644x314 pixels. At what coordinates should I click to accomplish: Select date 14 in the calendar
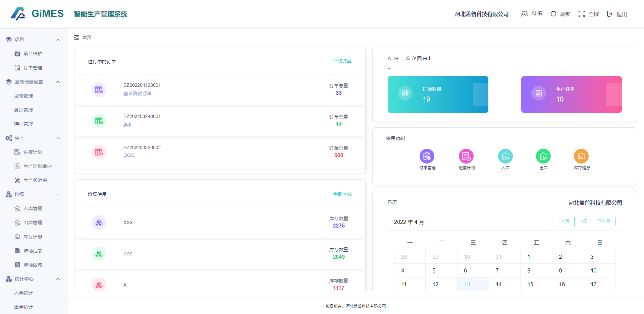tap(499, 284)
